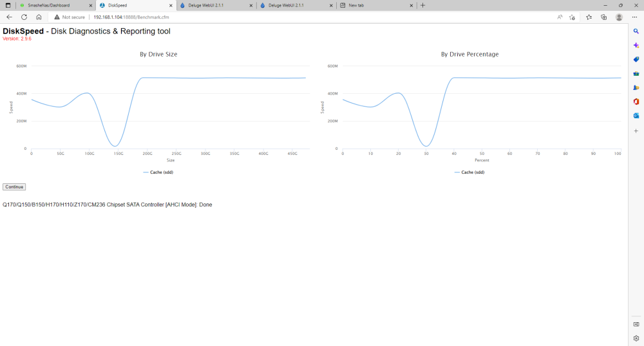644x346 pixels.
Task: Open the Shopping tag icon in sidebar
Action: click(636, 59)
